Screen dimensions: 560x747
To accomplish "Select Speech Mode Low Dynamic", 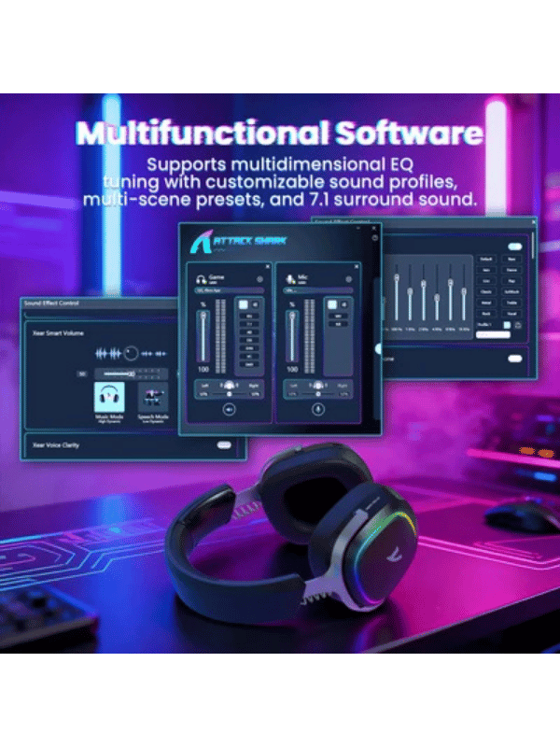I will [153, 402].
